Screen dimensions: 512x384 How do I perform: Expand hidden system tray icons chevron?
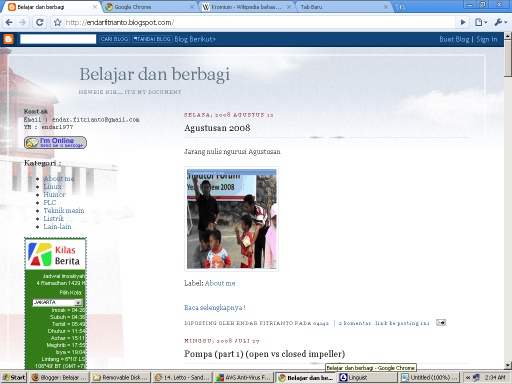pyautogui.click(x=468, y=377)
